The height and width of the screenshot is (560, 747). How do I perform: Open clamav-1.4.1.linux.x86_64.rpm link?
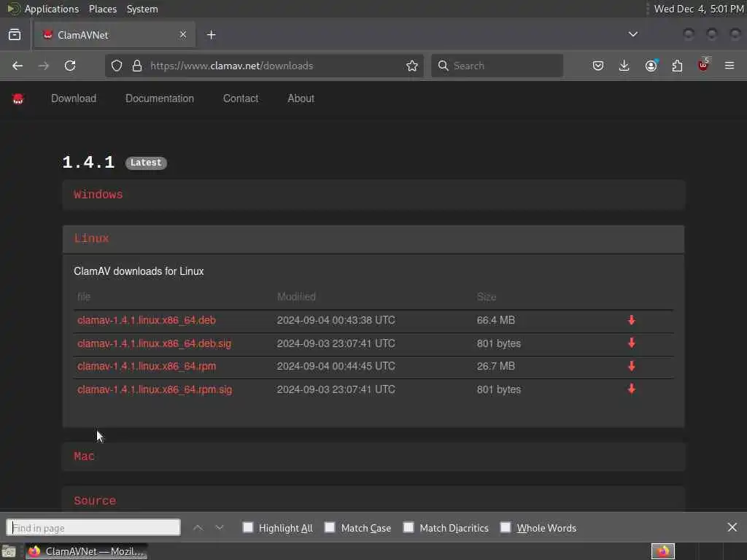146,366
